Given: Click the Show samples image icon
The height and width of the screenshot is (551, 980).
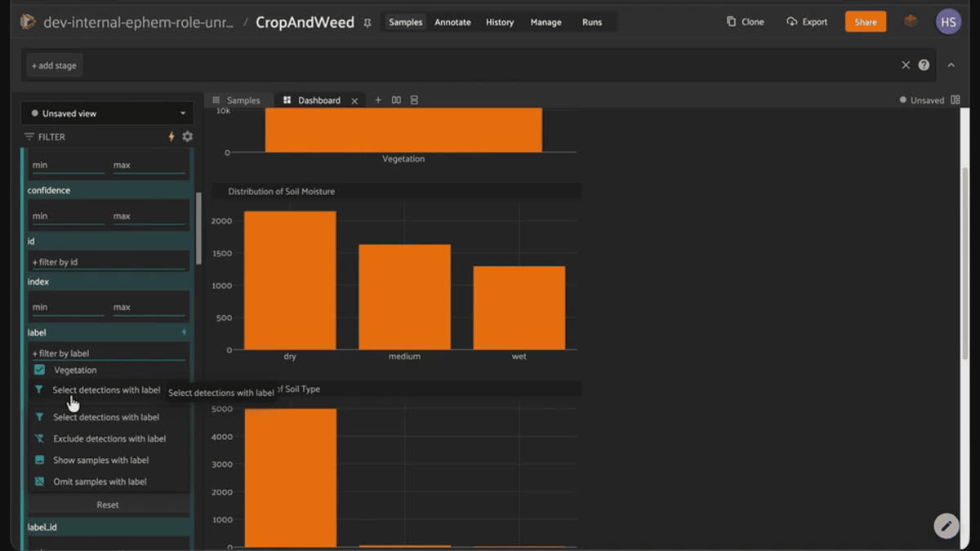Looking at the screenshot, I should click(x=39, y=460).
